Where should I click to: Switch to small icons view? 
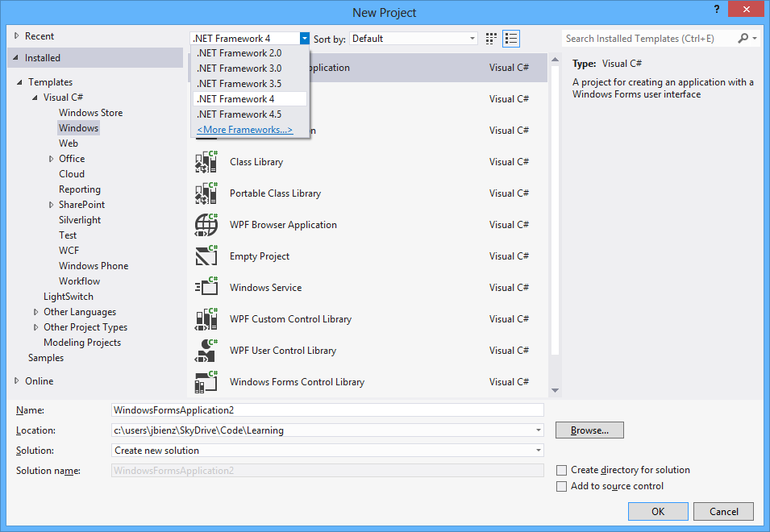coord(491,39)
